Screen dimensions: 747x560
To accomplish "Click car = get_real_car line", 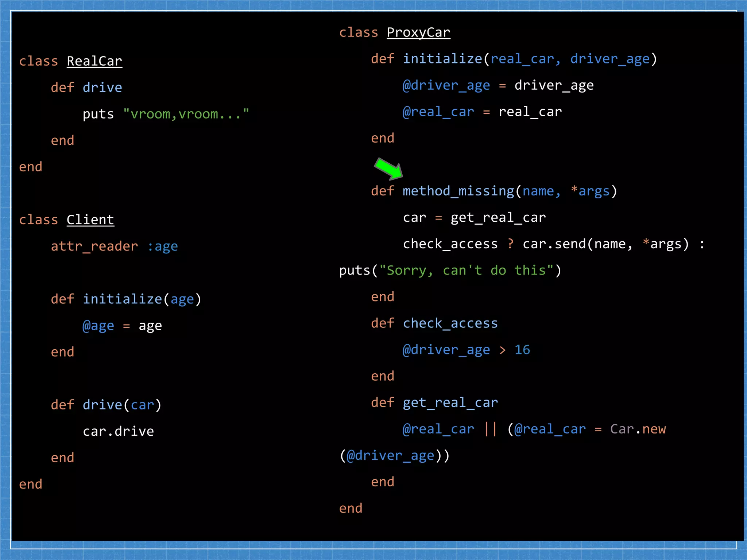I will point(474,218).
